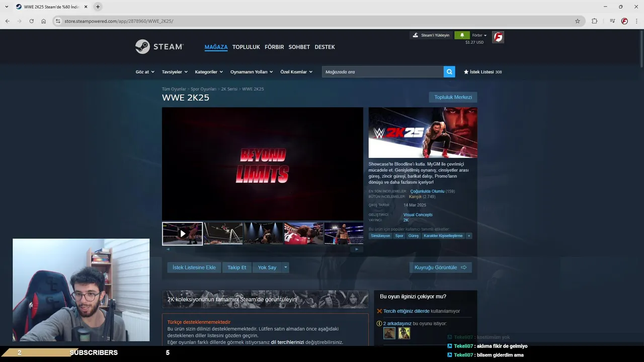644x362 pixels.
Task: Open the Tüm Oyunlar breadcrumb
Action: coord(174,89)
